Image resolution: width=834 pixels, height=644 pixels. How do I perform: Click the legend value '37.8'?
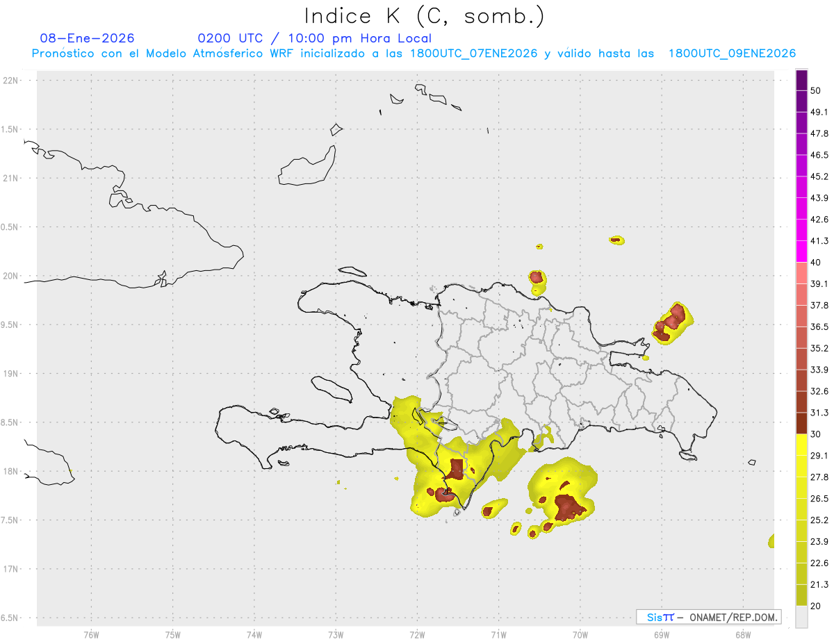819,305
